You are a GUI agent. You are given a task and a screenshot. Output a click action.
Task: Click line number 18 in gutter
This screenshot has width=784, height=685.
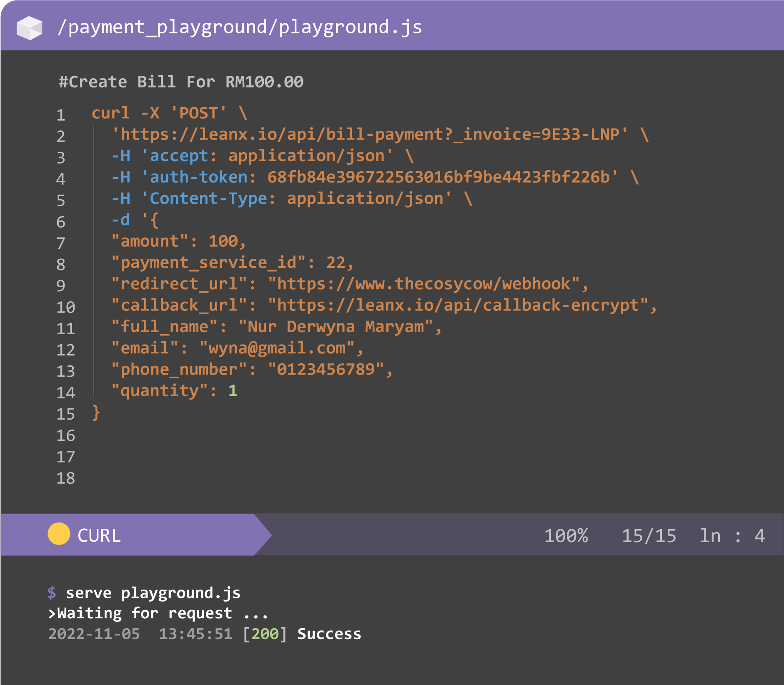pos(66,478)
